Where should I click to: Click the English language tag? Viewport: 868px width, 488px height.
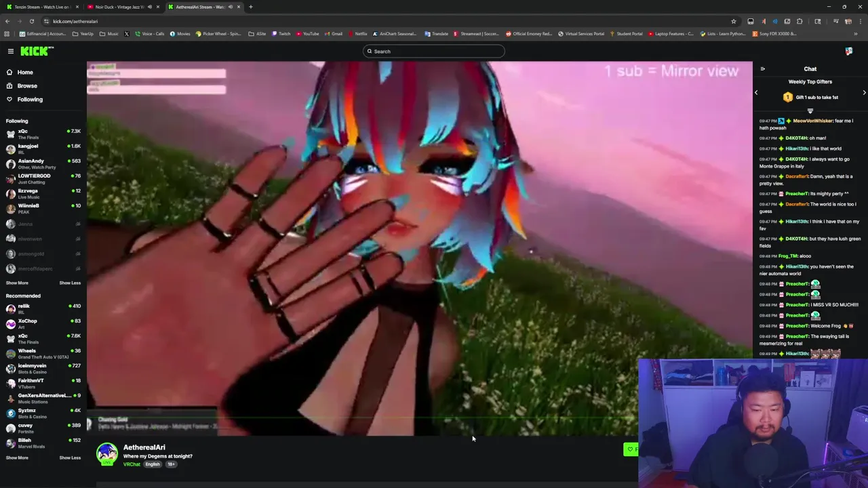pos(153,464)
